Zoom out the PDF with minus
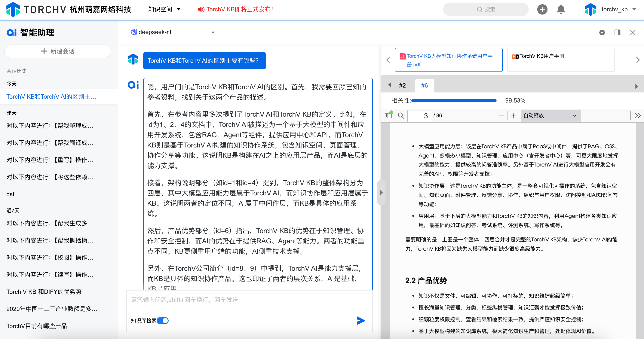The image size is (644, 339). tap(501, 116)
